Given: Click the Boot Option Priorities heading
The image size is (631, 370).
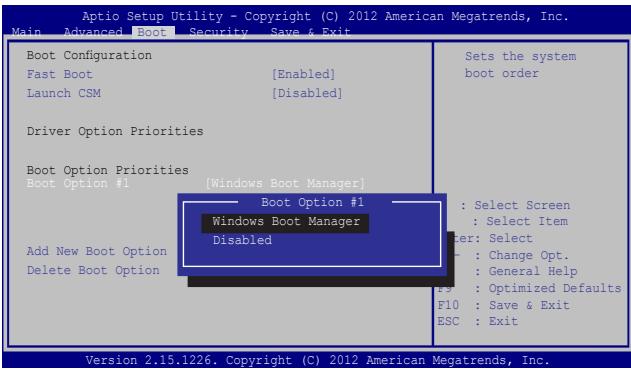Looking at the screenshot, I should (107, 170).
